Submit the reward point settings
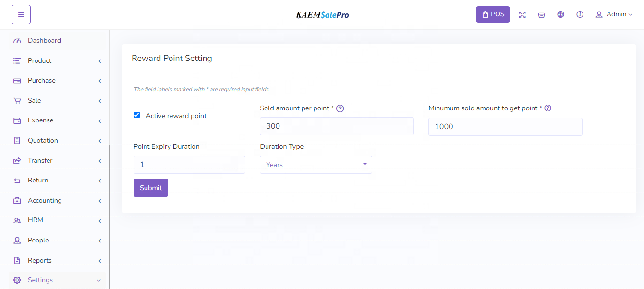Viewport: 644px width, 289px height. point(151,188)
